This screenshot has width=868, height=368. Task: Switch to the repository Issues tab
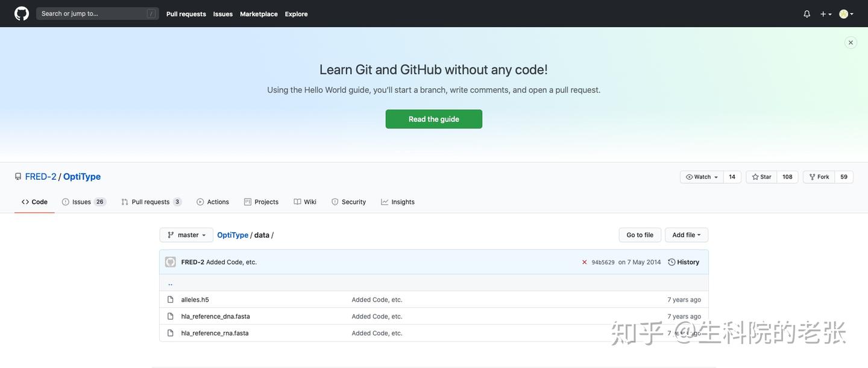tap(83, 202)
